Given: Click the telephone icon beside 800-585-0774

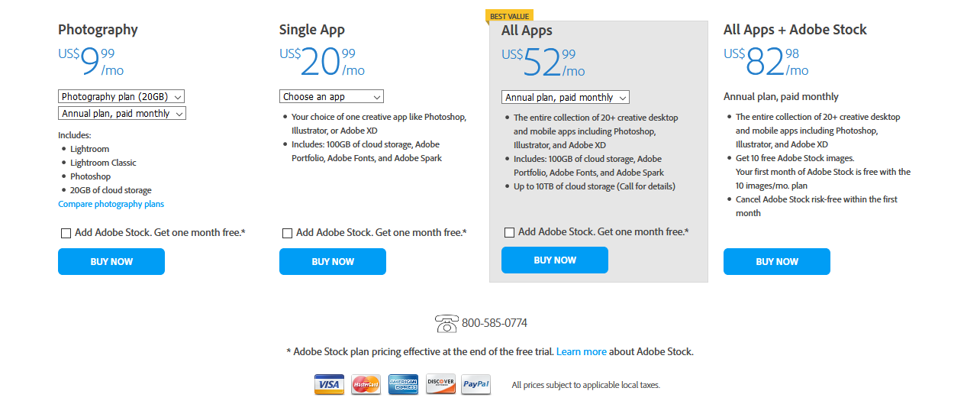Looking at the screenshot, I should click(x=446, y=323).
